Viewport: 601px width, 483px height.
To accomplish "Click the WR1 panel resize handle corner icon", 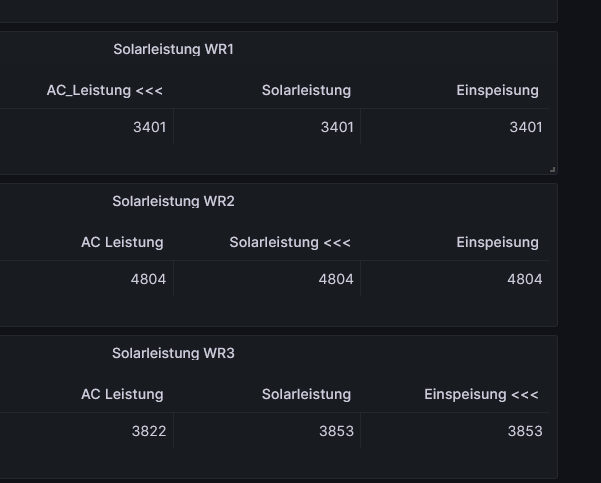I will coord(552,170).
